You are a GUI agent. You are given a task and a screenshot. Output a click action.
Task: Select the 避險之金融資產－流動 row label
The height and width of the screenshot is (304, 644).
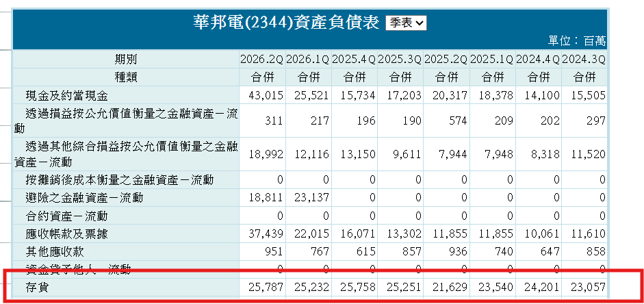click(83, 198)
